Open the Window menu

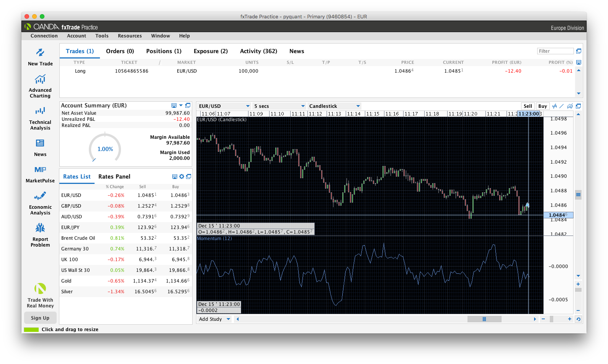click(x=160, y=36)
